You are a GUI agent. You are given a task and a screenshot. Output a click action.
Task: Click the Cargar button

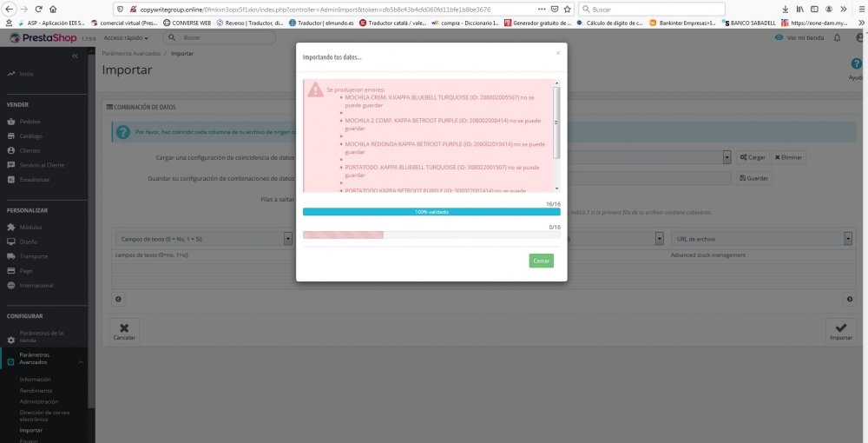click(753, 157)
